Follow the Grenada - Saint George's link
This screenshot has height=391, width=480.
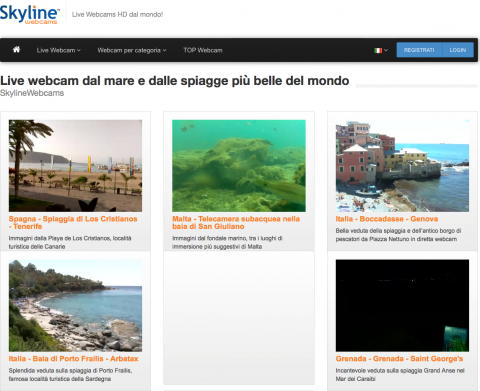(399, 359)
